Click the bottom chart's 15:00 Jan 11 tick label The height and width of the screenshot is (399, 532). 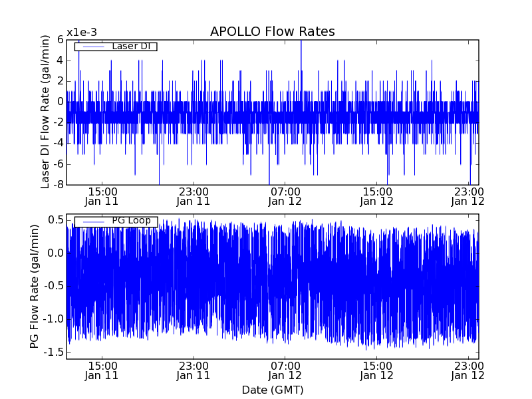[102, 371]
